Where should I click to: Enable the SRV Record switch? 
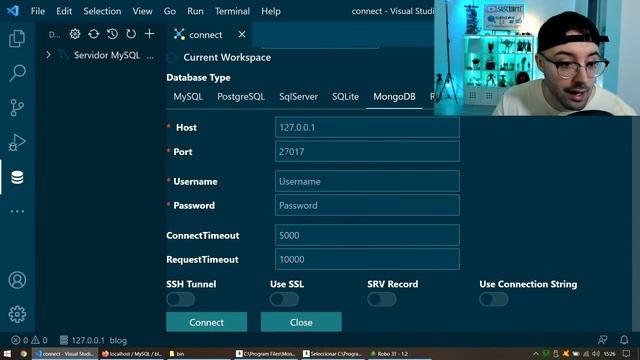coord(382,299)
